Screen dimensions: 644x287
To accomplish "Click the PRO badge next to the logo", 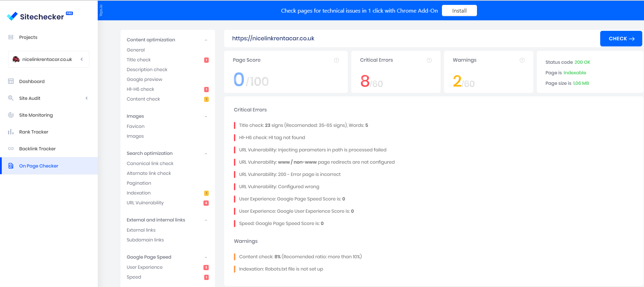I will coord(69,13).
